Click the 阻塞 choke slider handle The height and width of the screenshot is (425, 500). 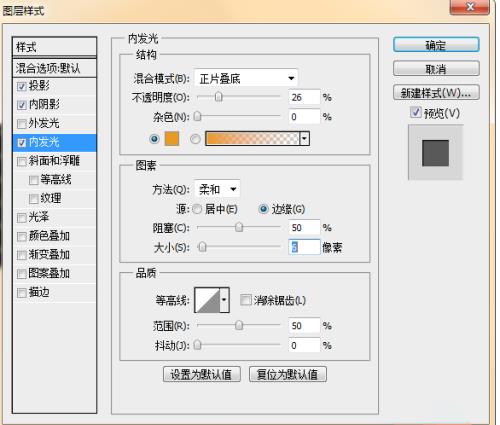point(239,227)
